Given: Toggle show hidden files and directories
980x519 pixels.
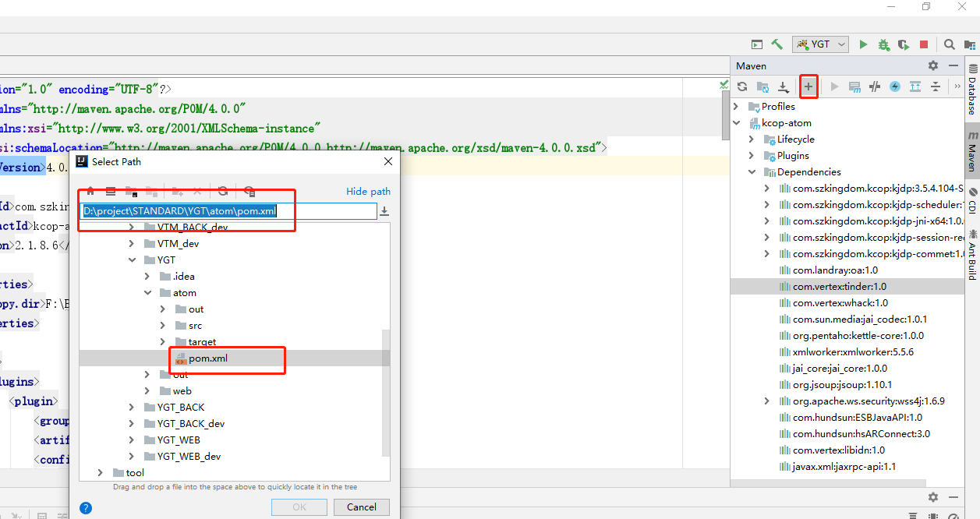Looking at the screenshot, I should (x=249, y=191).
